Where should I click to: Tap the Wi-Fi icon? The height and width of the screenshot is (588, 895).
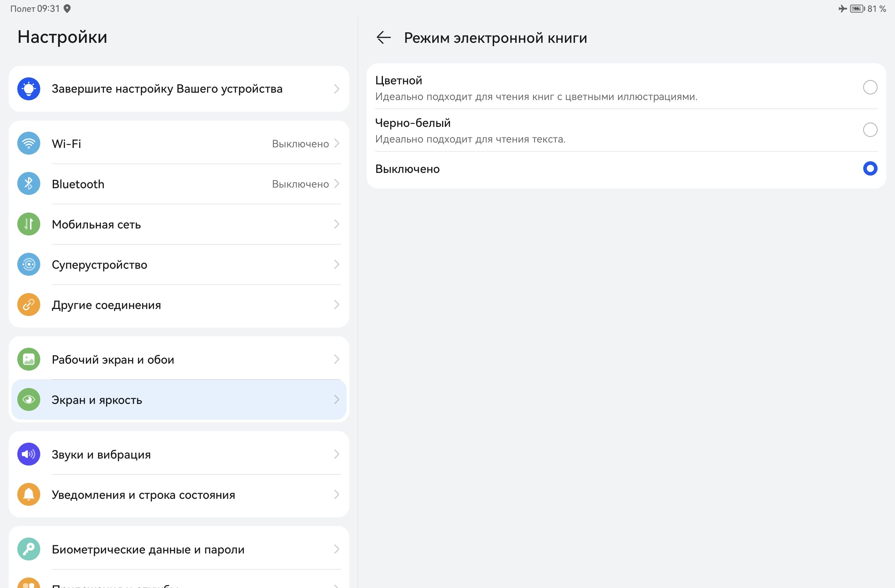[28, 143]
